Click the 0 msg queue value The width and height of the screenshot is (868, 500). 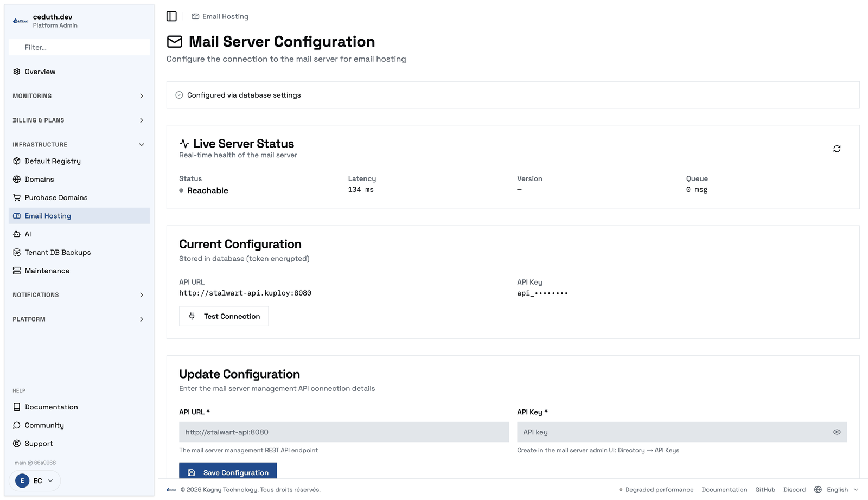click(697, 190)
